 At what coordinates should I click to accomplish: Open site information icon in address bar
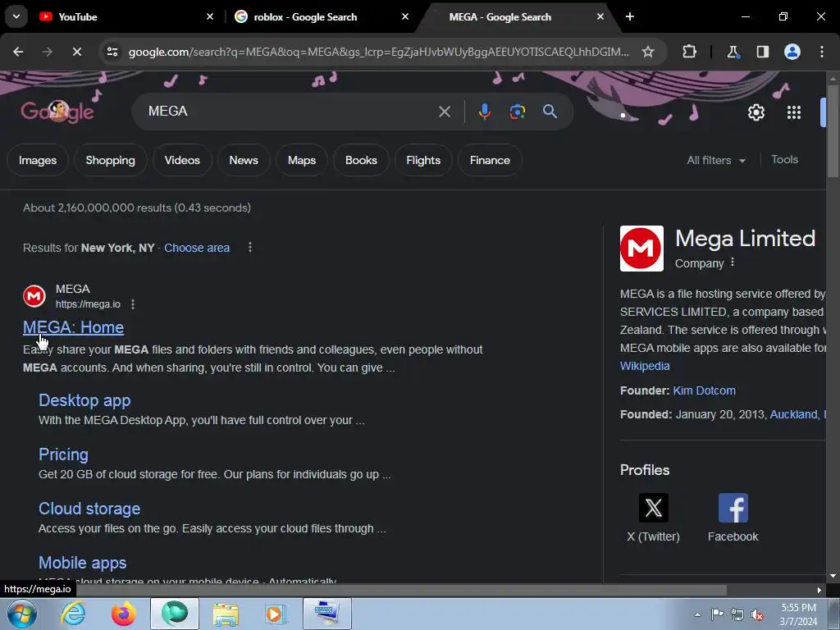click(x=112, y=52)
